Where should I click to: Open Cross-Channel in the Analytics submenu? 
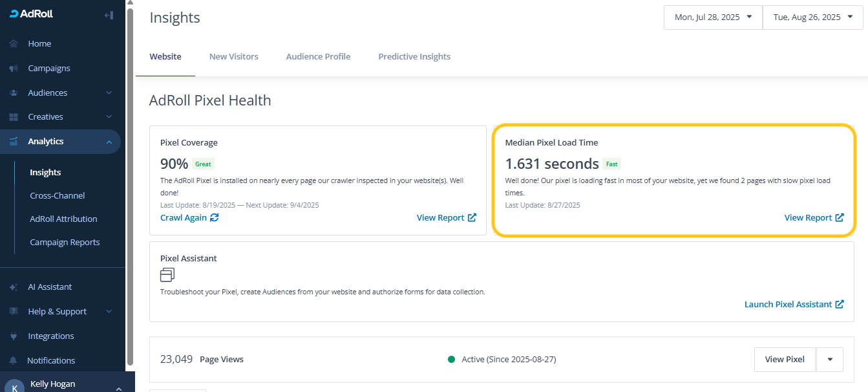(58, 196)
